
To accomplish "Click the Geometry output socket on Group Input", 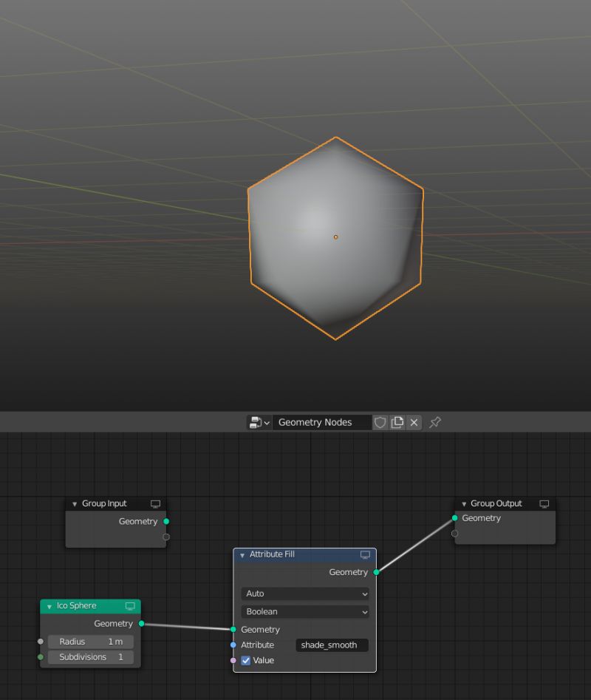I will click(166, 521).
